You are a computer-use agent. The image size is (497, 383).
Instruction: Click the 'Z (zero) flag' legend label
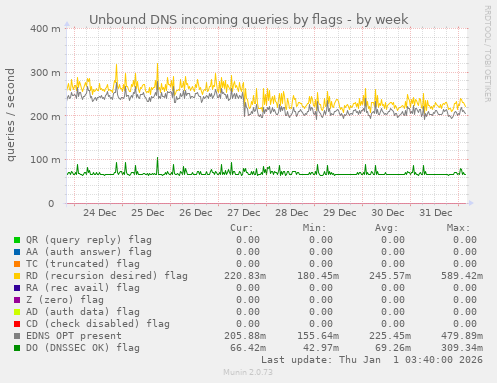[65, 300]
